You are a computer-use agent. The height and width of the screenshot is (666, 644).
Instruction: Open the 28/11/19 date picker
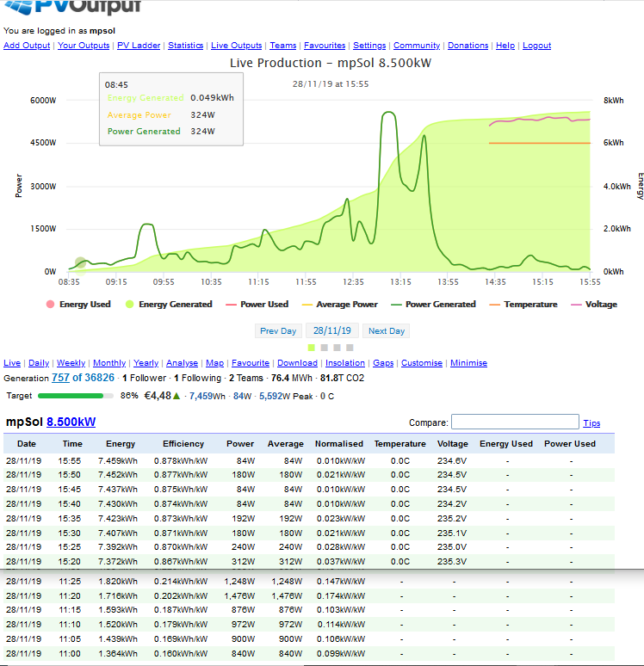tap(331, 331)
